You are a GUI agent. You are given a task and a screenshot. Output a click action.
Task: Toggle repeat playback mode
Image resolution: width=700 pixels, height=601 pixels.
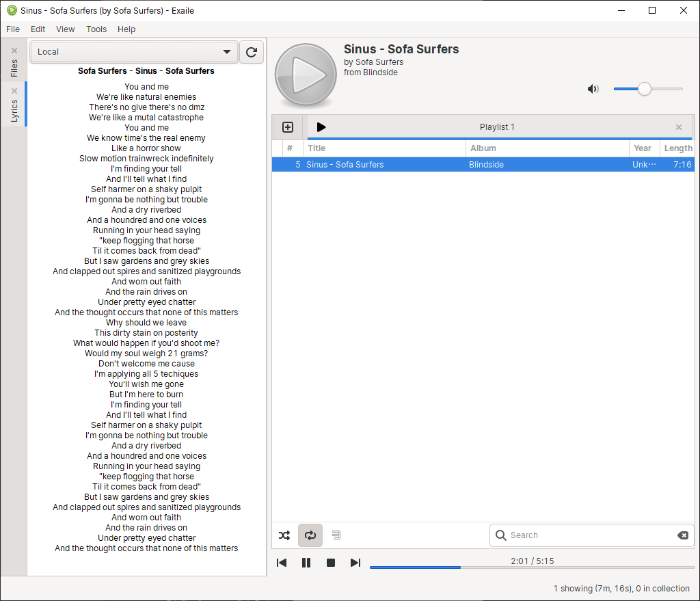click(310, 535)
